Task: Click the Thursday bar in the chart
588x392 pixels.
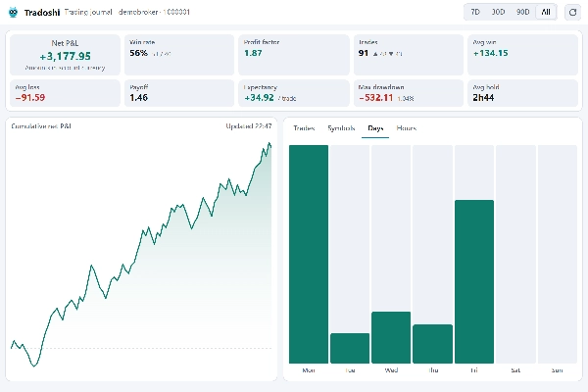Action: (433, 344)
